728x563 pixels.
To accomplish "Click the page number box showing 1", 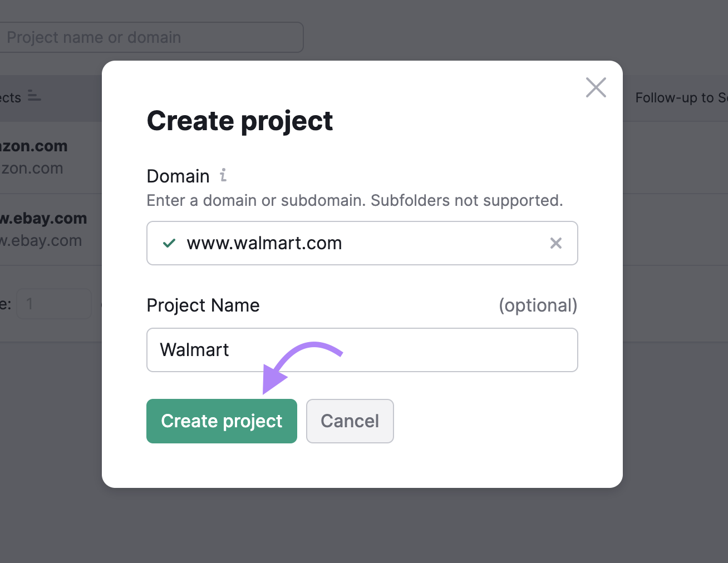I will click(53, 303).
